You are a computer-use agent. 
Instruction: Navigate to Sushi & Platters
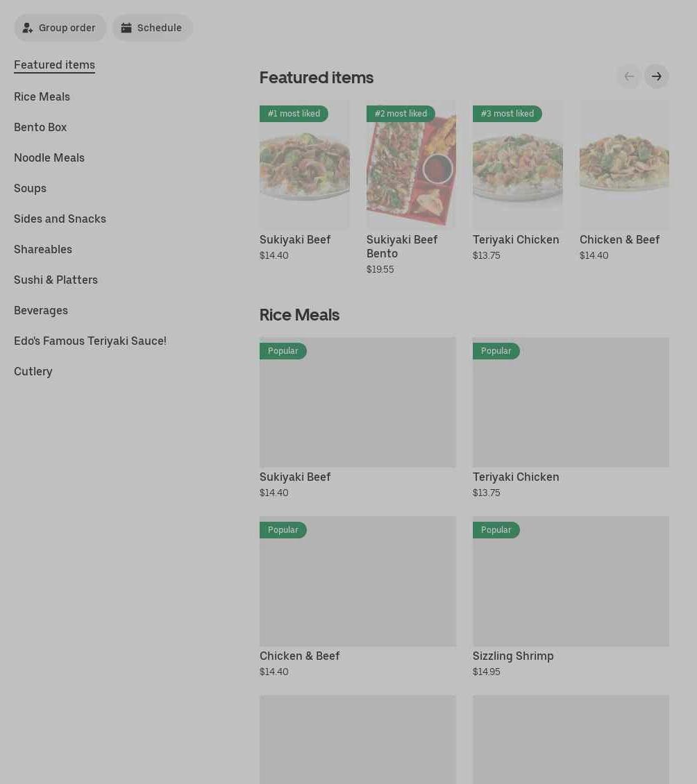tap(56, 280)
